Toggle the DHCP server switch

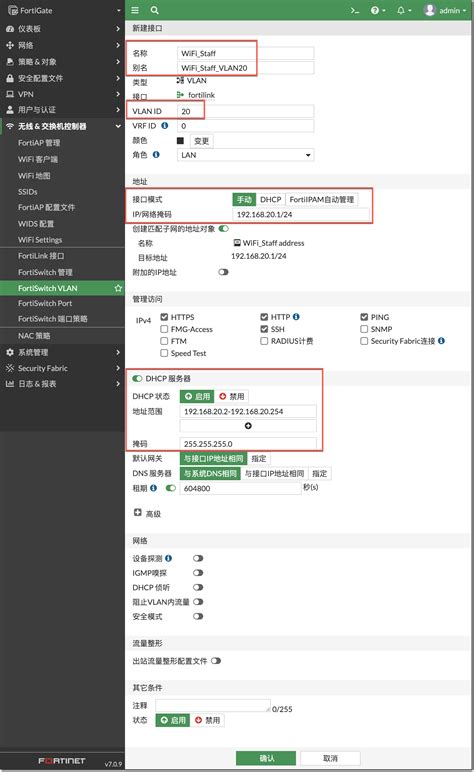point(137,378)
